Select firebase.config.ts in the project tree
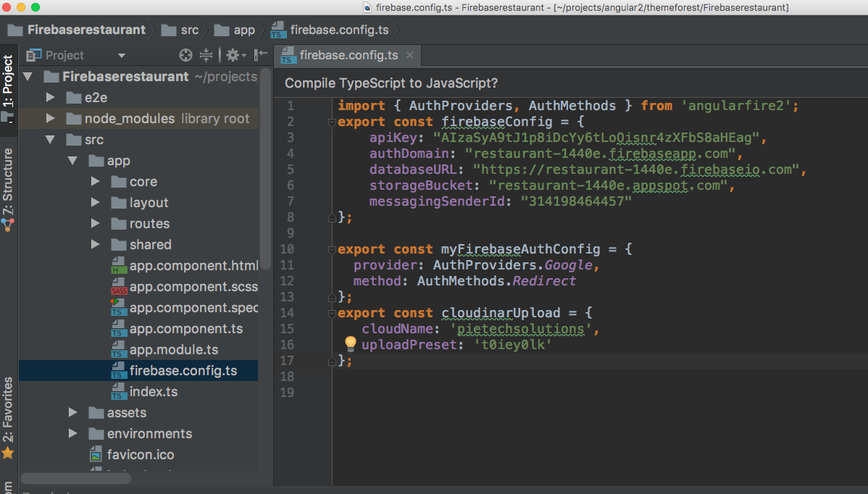 coord(183,371)
